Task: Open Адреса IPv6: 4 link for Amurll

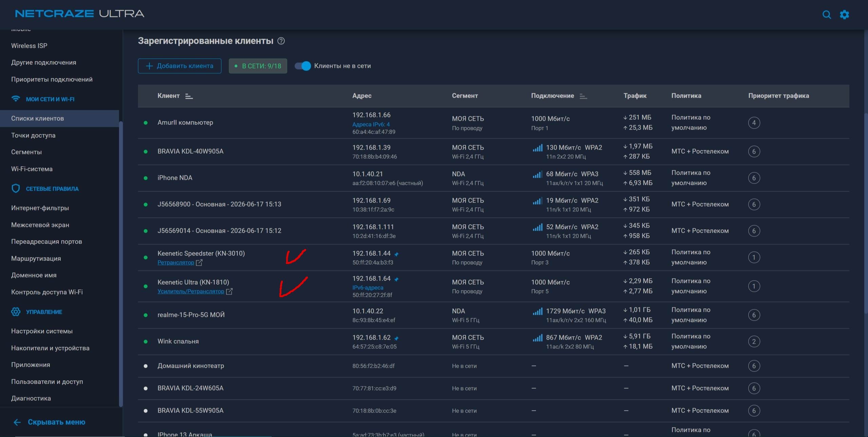Action: point(371,125)
